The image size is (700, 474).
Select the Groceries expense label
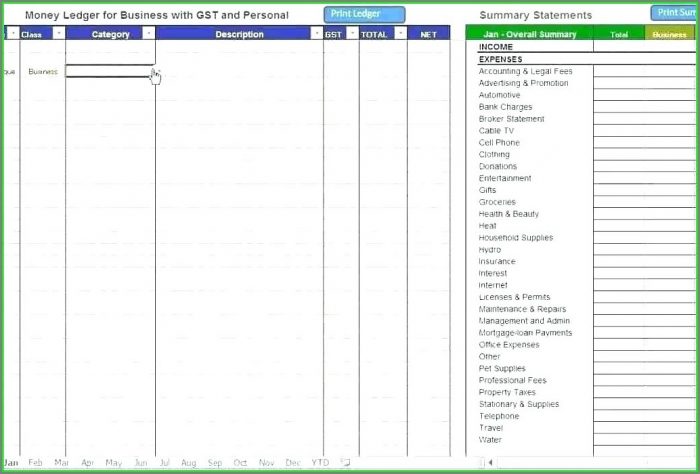point(497,202)
